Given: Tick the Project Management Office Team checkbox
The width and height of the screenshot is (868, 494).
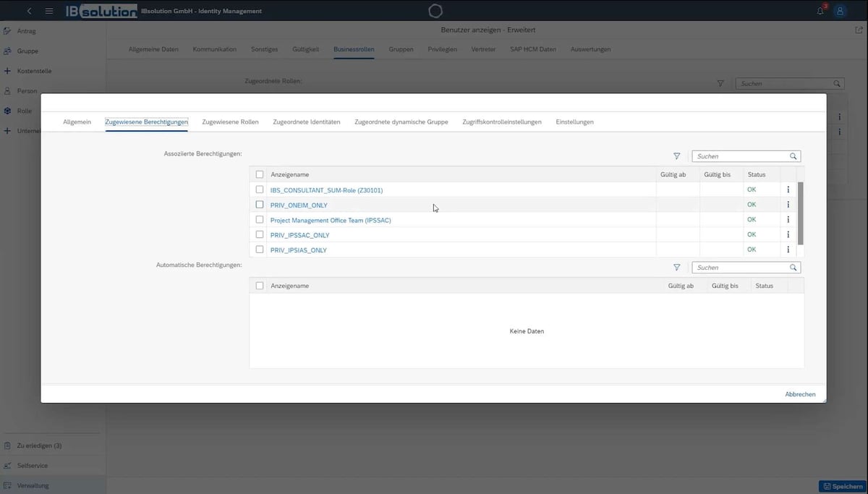Looking at the screenshot, I should pos(260,219).
